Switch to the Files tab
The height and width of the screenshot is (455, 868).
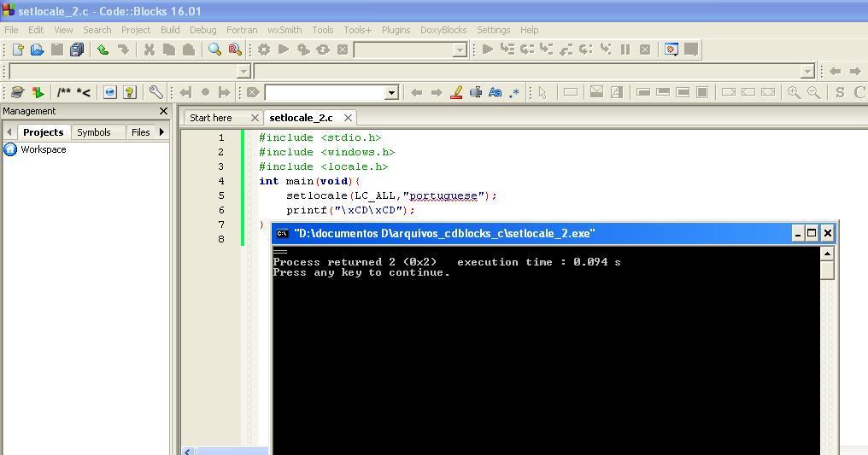tap(141, 132)
